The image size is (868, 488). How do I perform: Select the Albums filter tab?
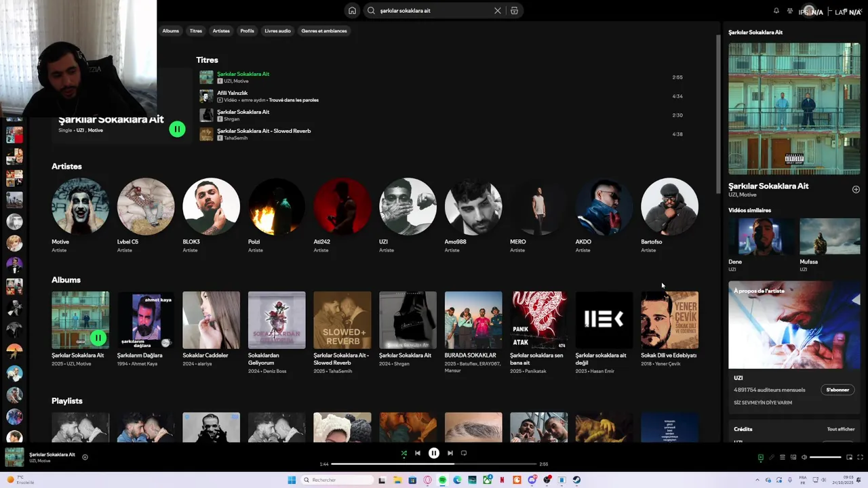(x=171, y=30)
